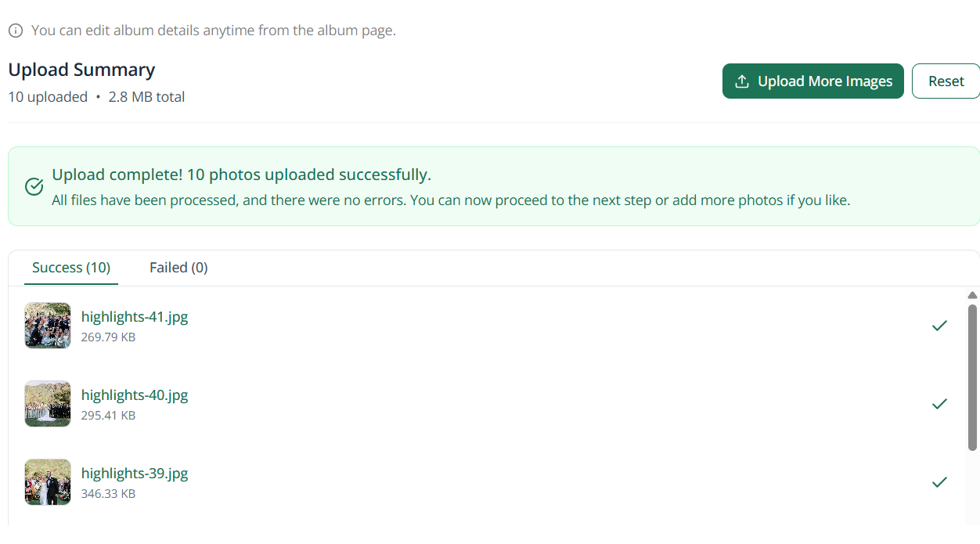
Task: Open the highlights-41.jpg thumbnail
Action: pyautogui.click(x=48, y=326)
